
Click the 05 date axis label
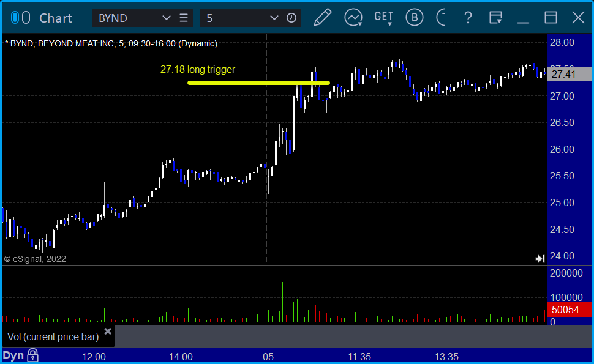coord(268,357)
